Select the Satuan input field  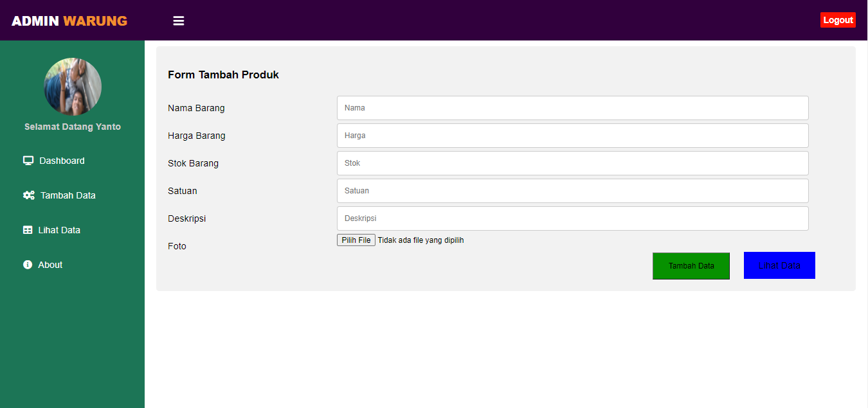(572, 190)
